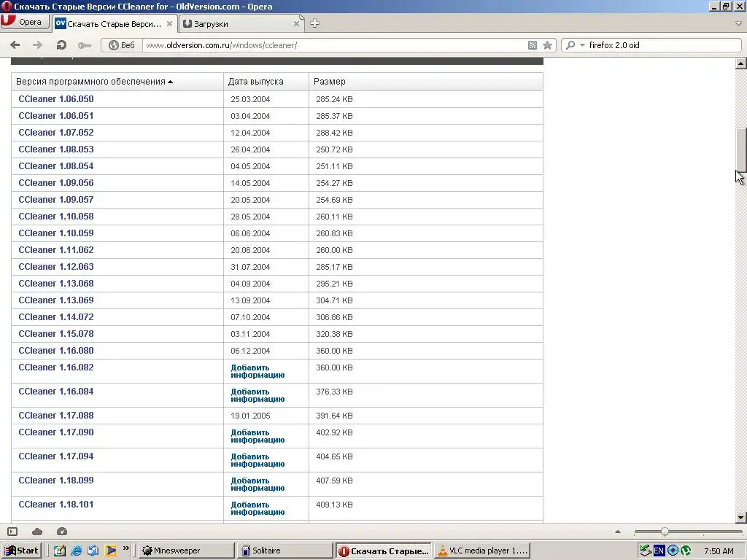Launch notepad quick launch icon
747x560 pixels.
[x=59, y=551]
